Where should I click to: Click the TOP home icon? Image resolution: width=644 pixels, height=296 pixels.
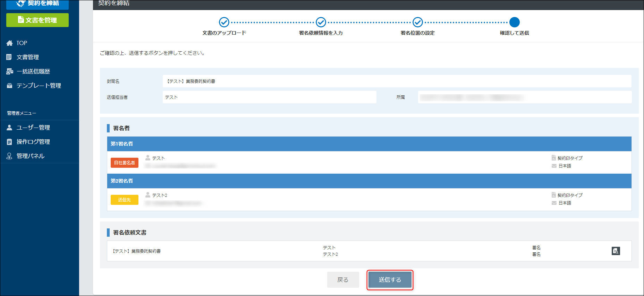(x=9, y=43)
